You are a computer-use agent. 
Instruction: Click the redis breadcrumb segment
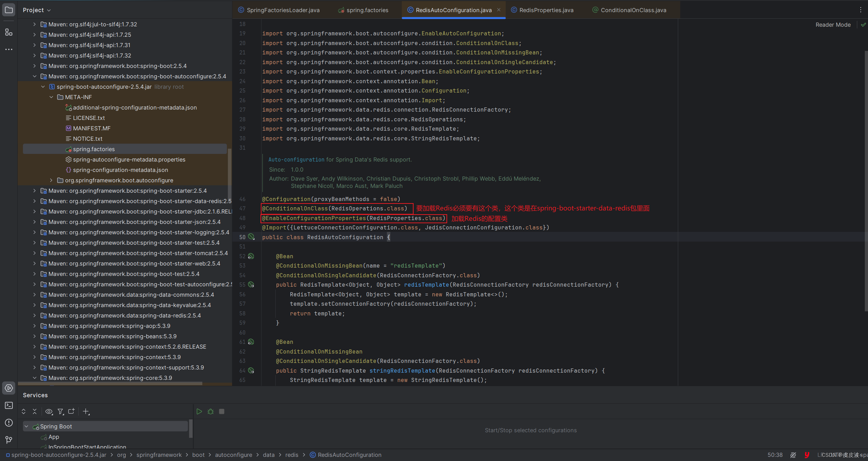click(292, 455)
